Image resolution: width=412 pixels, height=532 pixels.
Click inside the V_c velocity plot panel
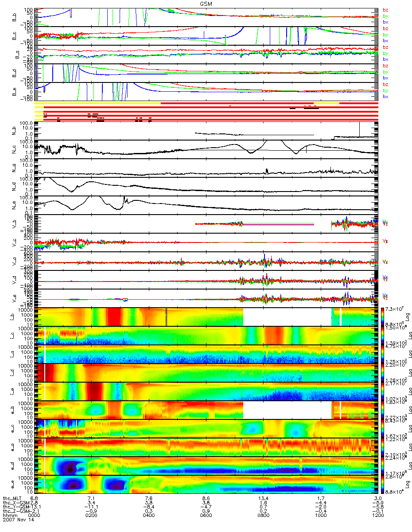pyautogui.click(x=206, y=243)
